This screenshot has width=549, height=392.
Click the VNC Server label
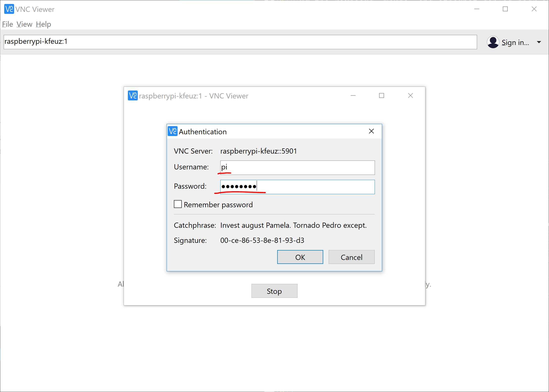pos(193,151)
